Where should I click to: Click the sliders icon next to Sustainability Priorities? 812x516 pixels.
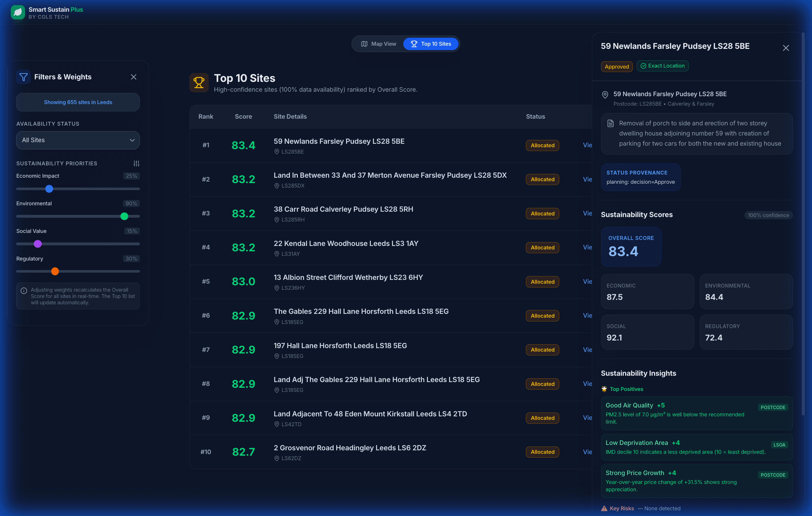(x=136, y=163)
